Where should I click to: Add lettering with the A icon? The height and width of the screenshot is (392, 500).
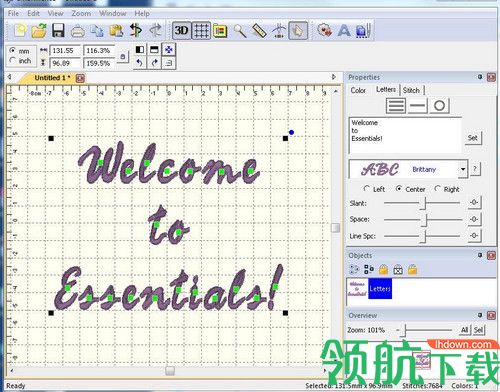tap(344, 31)
